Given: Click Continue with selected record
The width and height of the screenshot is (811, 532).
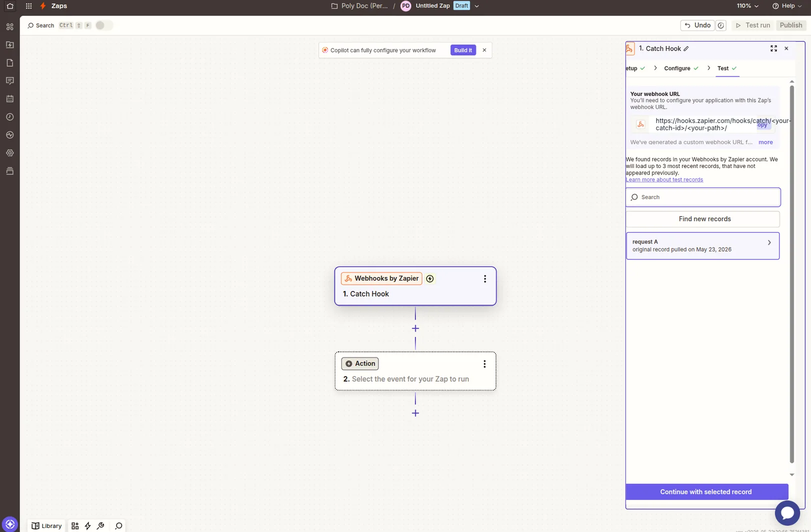Looking at the screenshot, I should pos(706,492).
